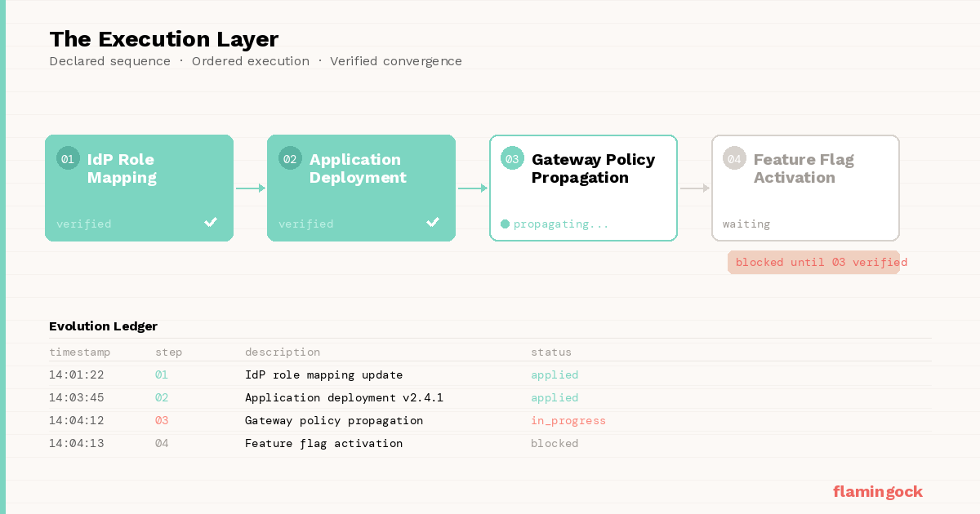Click 'Declared sequence' subtitle text
This screenshot has height=514, width=980.
(110, 61)
